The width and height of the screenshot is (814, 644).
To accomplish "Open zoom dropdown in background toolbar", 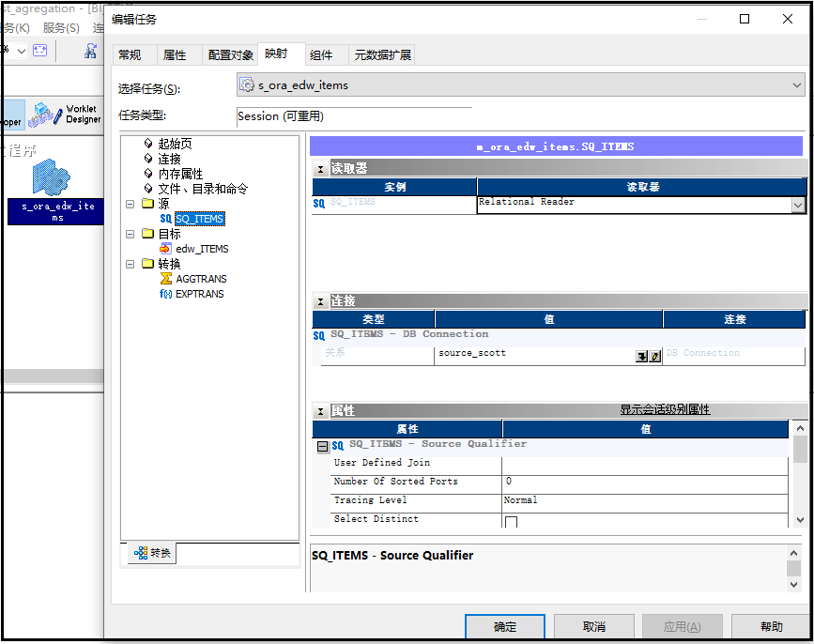I will [x=22, y=51].
